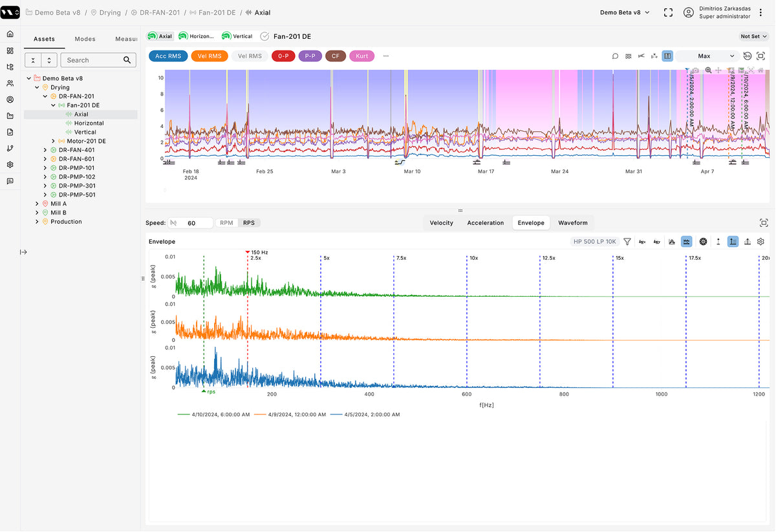
Task: Select RPS speed unit
Action: (x=249, y=223)
